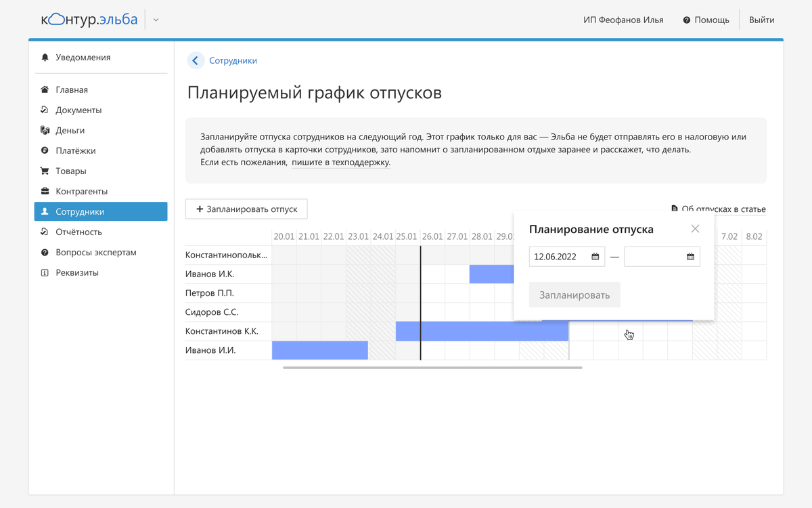The height and width of the screenshot is (508, 812).
Task: Click the Помощь question mark icon
Action: 687,20
